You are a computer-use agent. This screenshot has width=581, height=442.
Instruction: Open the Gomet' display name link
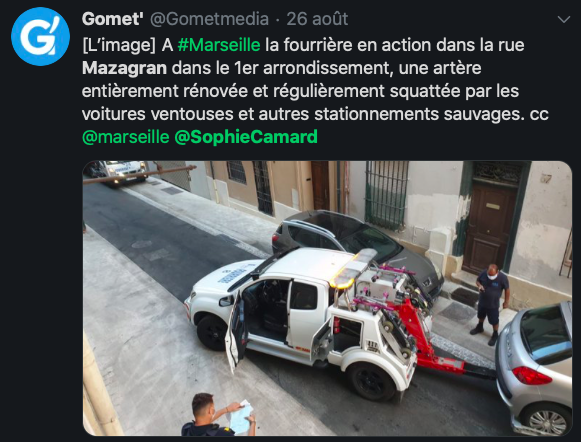pos(113,19)
